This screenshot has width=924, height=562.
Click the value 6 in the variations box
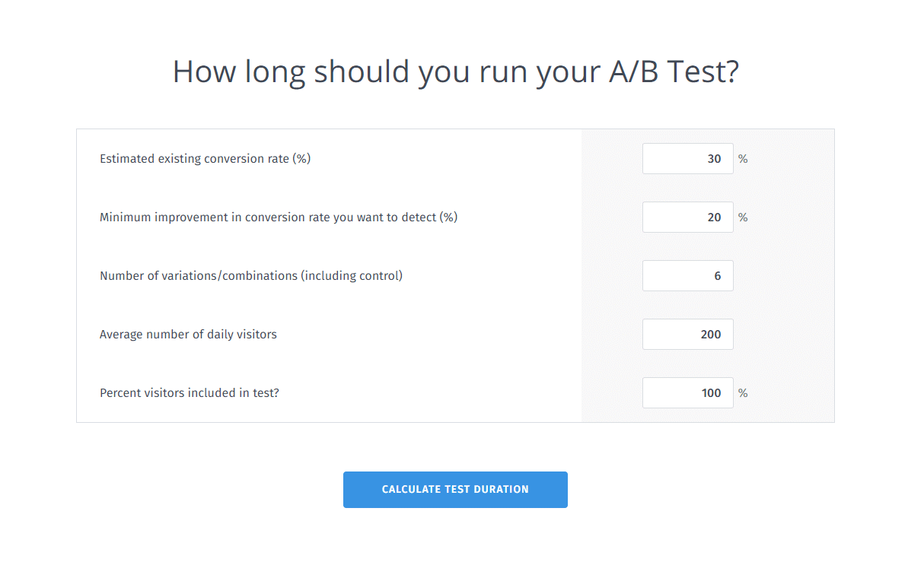(717, 276)
